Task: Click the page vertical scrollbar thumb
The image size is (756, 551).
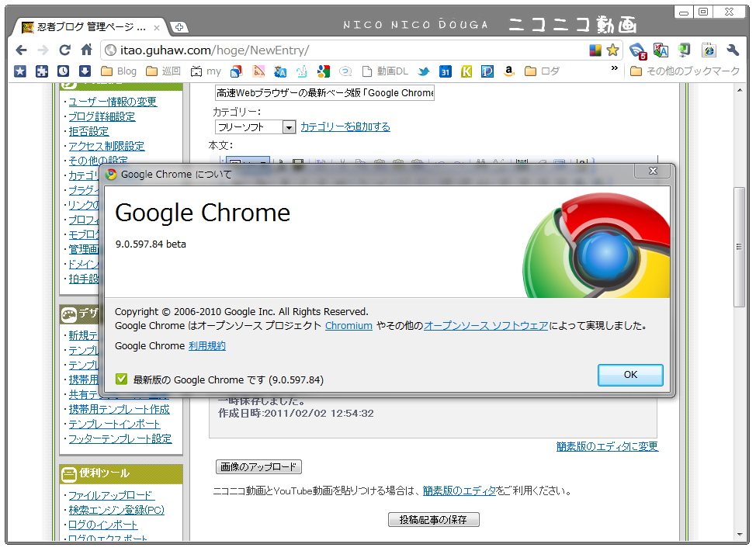Action: pyautogui.click(x=739, y=247)
